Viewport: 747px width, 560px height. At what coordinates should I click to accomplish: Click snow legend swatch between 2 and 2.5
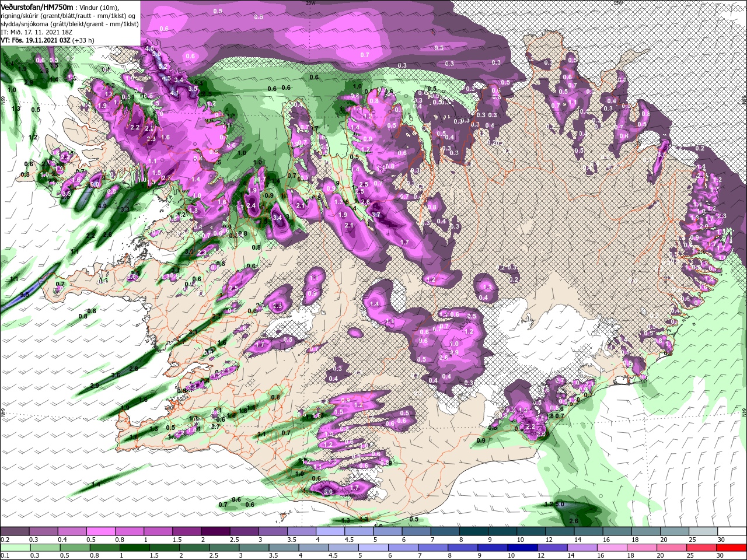coord(215,531)
